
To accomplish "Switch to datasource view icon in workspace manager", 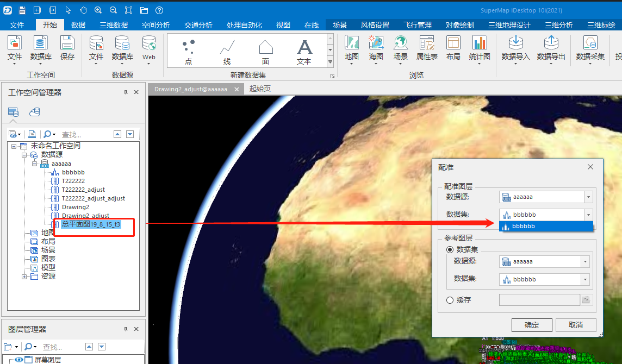I will [x=34, y=112].
